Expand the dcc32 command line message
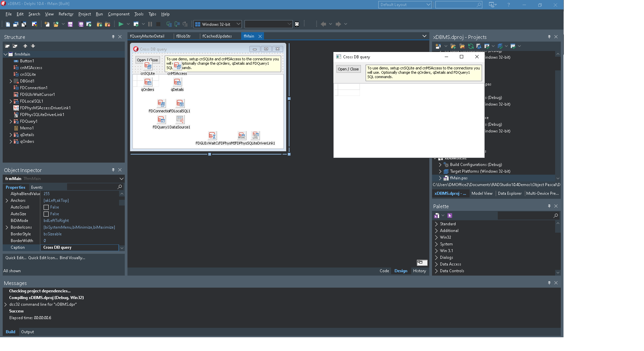This screenshot has width=644, height=351. (5, 304)
